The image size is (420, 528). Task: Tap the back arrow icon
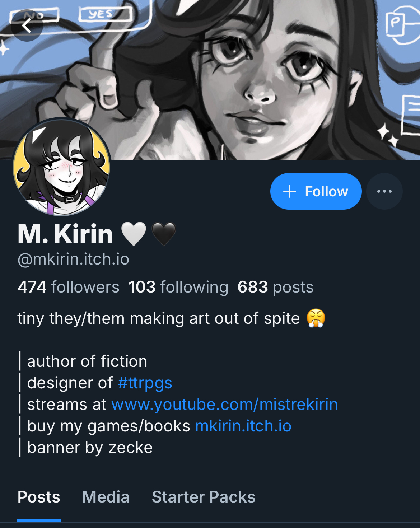pyautogui.click(x=27, y=25)
